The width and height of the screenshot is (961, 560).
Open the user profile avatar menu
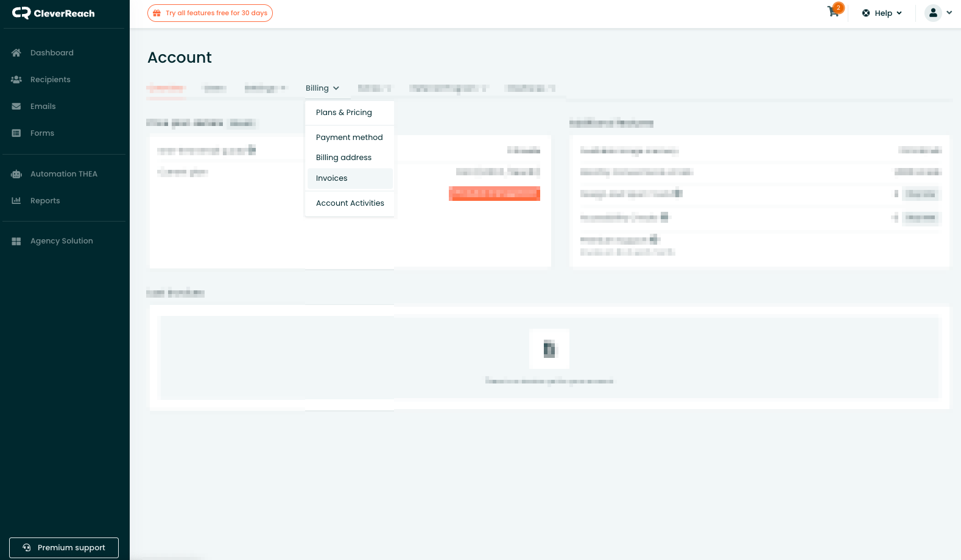tap(933, 13)
